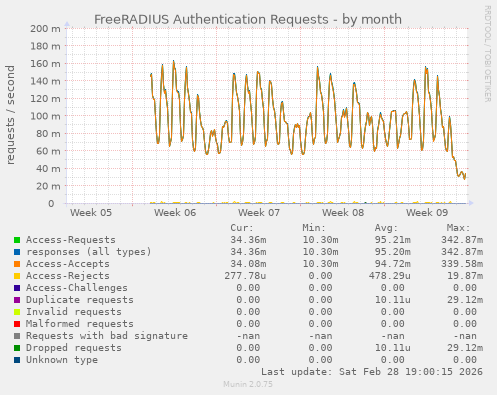Screen dimensions: 497x395
Task: Click the 'Min:' column header
Action: [314, 228]
